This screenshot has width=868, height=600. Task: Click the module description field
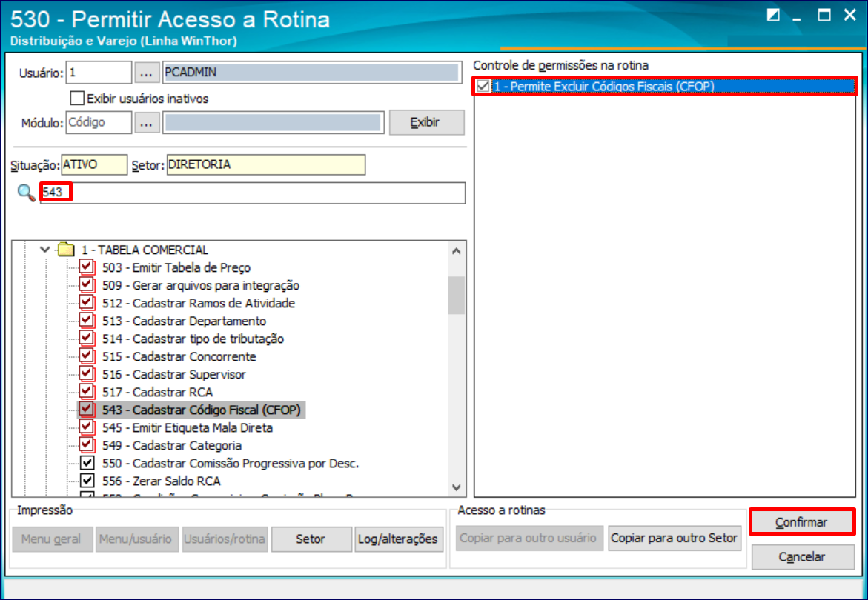click(274, 122)
